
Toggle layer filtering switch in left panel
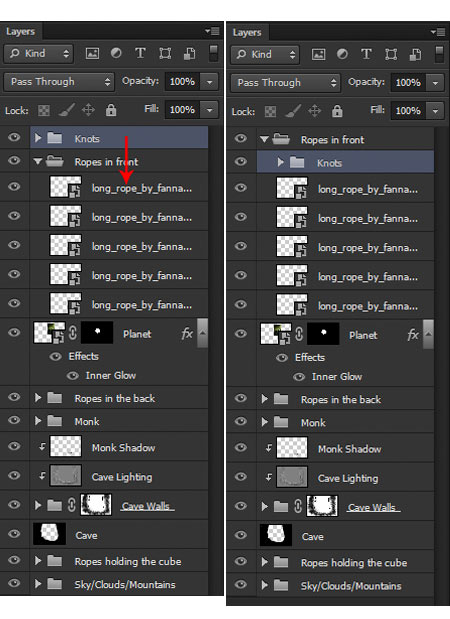tap(214, 53)
